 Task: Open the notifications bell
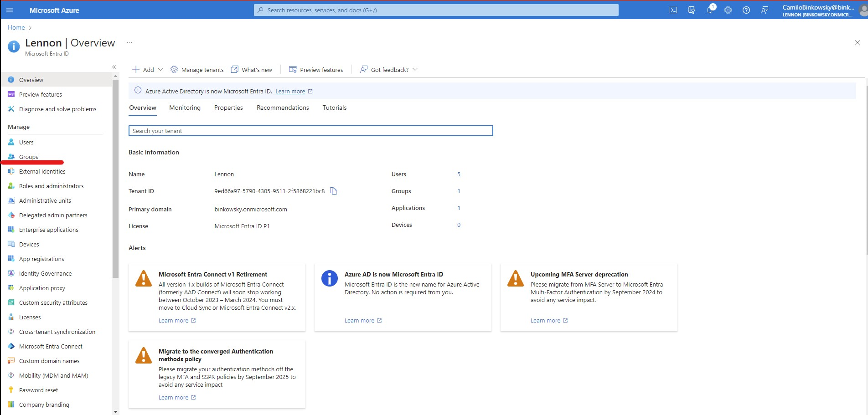click(x=710, y=10)
